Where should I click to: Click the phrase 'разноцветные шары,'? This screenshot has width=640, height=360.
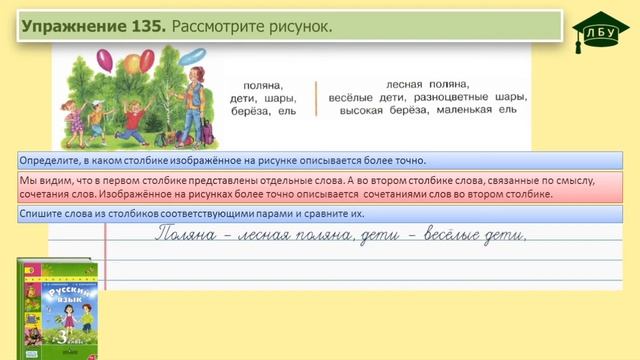pyautogui.click(x=471, y=97)
